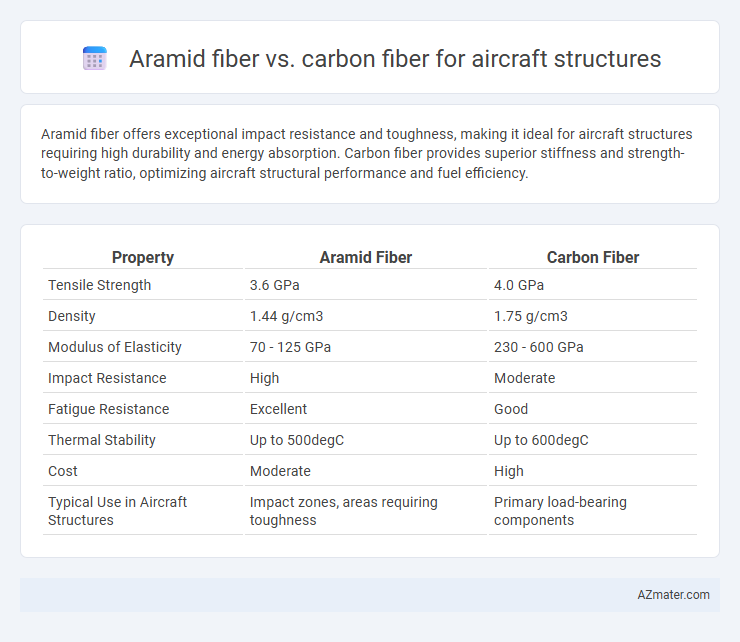Select 'Typical Use in Aircraft Structures' label
This screenshot has width=740, height=642.
click(x=118, y=511)
